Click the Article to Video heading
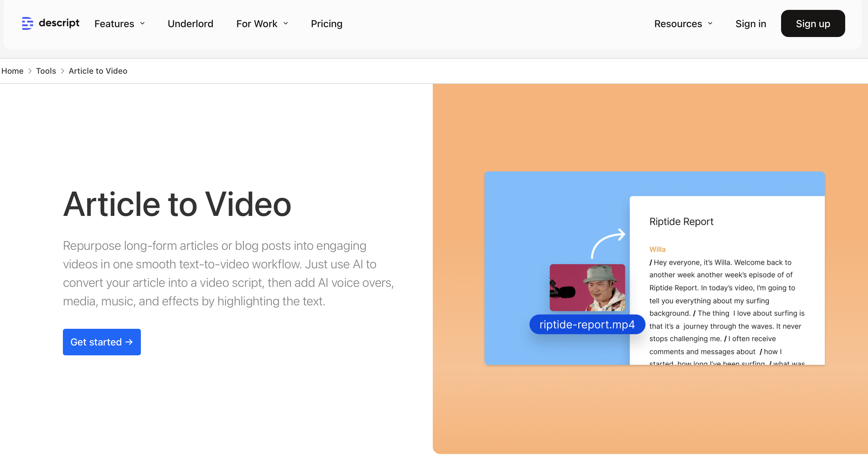The width and height of the screenshot is (868, 475). point(177,204)
